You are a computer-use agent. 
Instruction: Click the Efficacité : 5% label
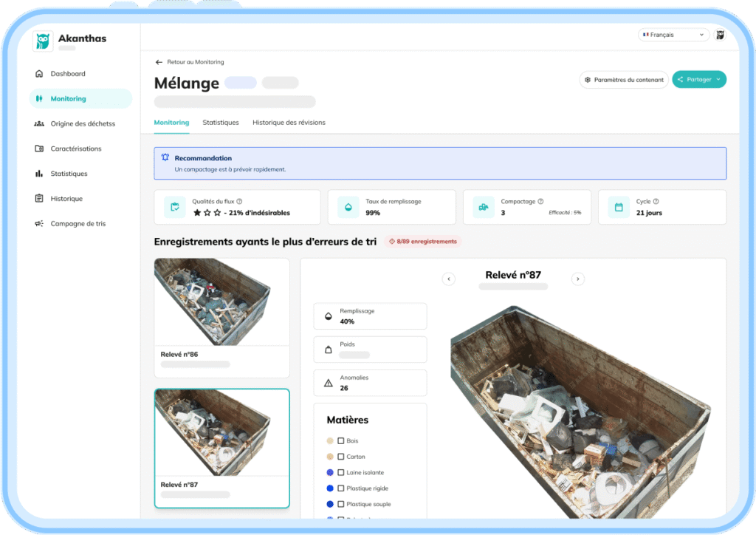coord(565,213)
